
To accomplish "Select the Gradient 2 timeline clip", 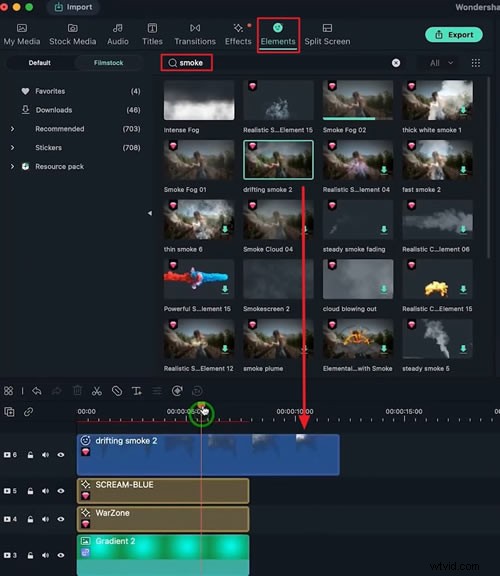I will [163, 555].
